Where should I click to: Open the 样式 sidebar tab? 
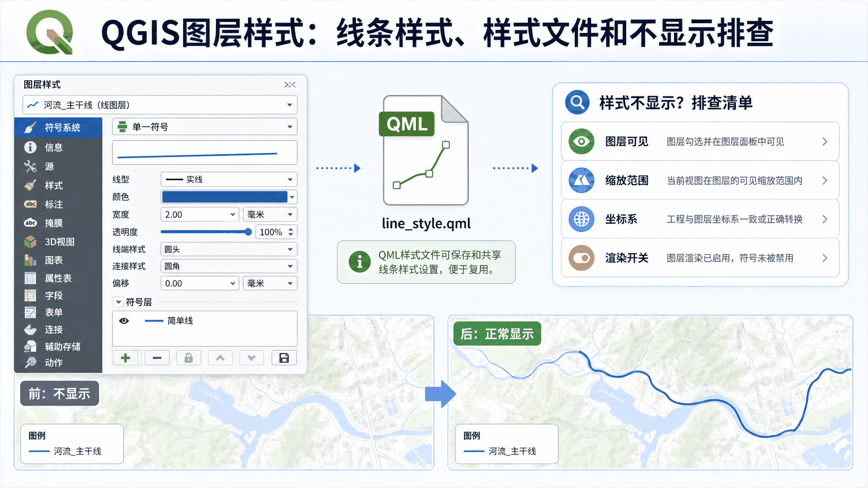(58, 185)
